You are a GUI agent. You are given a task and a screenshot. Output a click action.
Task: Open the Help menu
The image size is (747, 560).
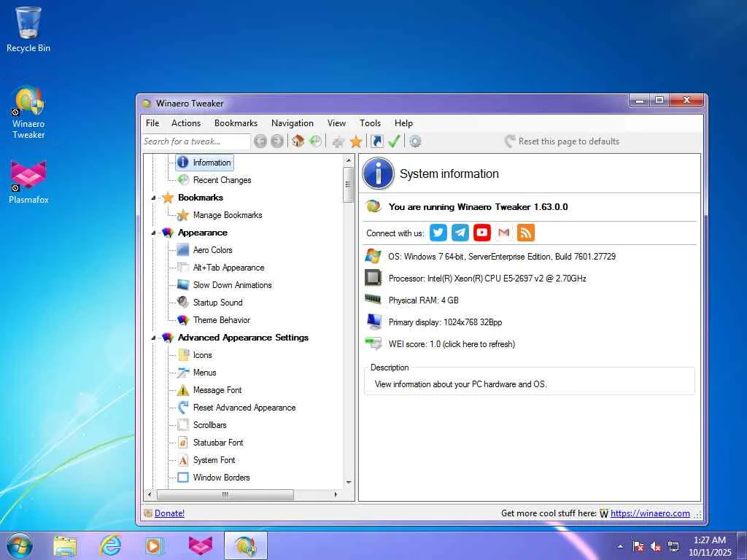pos(403,122)
